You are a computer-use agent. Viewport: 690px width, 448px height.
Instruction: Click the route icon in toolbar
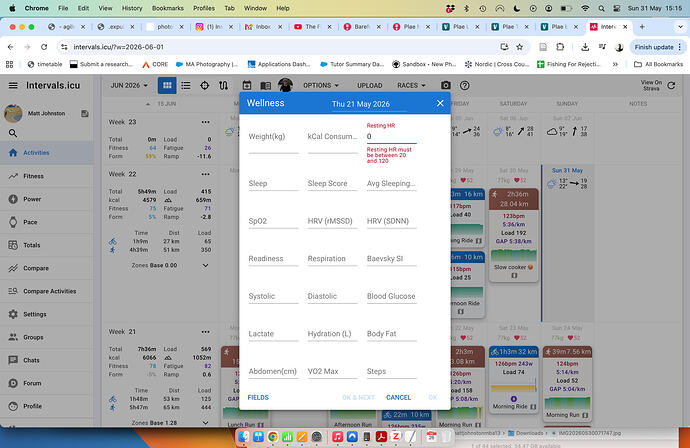click(x=224, y=85)
